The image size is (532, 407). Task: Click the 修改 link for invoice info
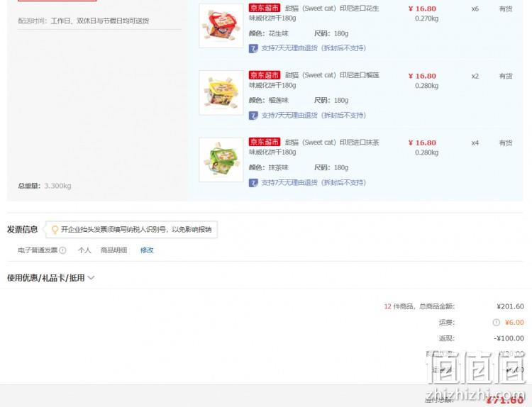pyautogui.click(x=147, y=250)
